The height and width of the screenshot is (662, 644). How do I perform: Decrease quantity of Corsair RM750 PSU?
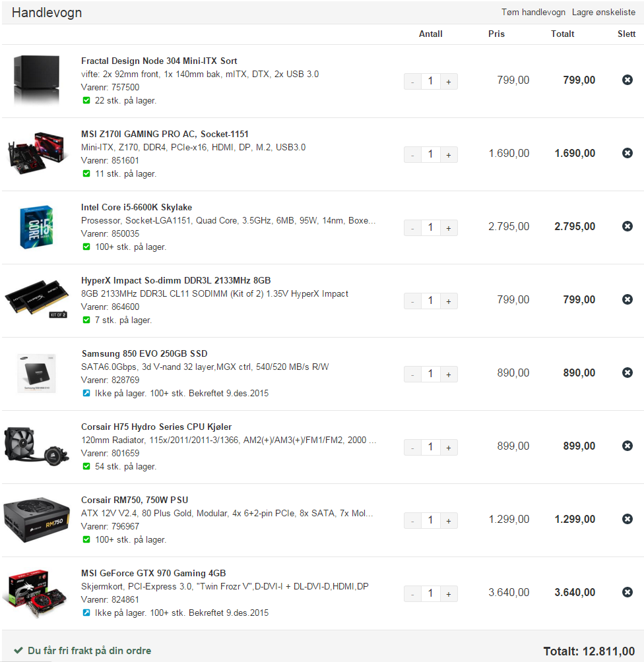click(412, 520)
